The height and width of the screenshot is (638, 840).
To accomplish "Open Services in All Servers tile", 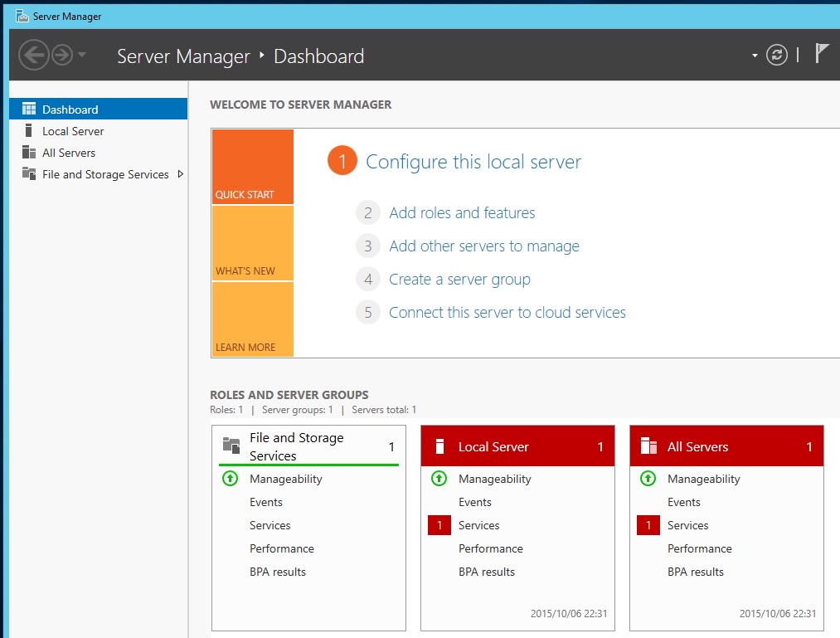I will pyautogui.click(x=688, y=525).
